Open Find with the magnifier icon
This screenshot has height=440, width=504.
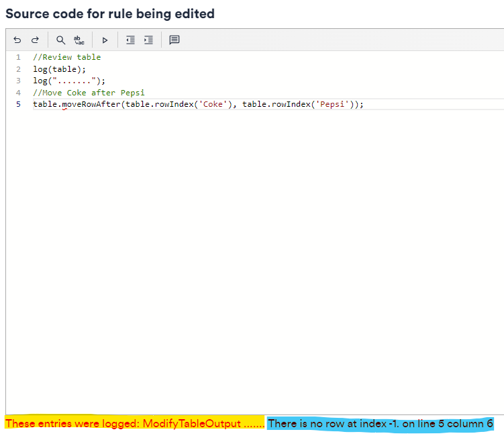60,40
